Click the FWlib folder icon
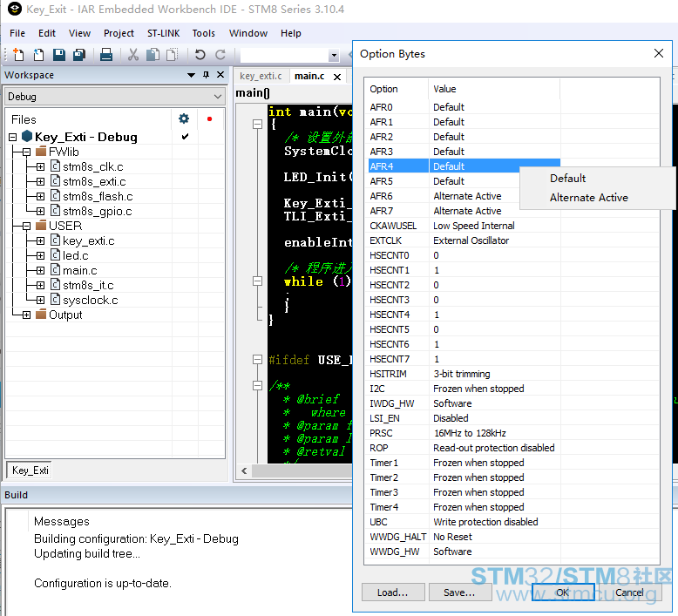The width and height of the screenshot is (678, 616). point(41,151)
